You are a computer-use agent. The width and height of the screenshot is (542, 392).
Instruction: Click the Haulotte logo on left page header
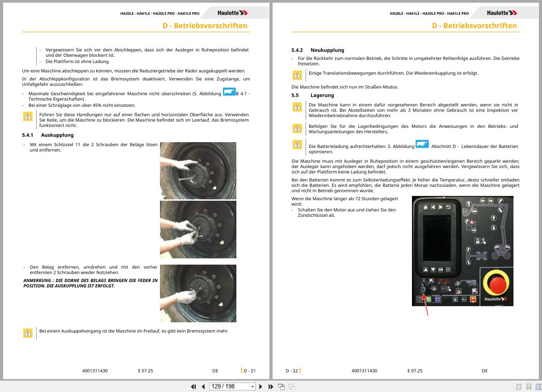232,13
